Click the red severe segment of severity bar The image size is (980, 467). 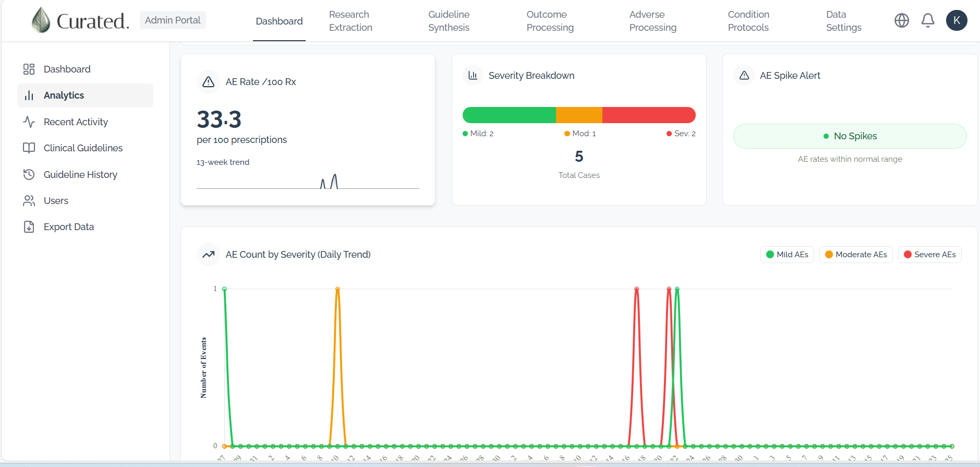(x=649, y=115)
